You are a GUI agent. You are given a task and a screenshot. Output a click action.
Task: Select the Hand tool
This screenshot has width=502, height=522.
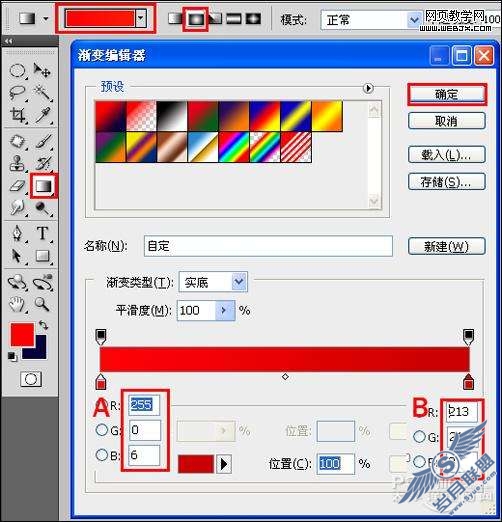point(17,304)
